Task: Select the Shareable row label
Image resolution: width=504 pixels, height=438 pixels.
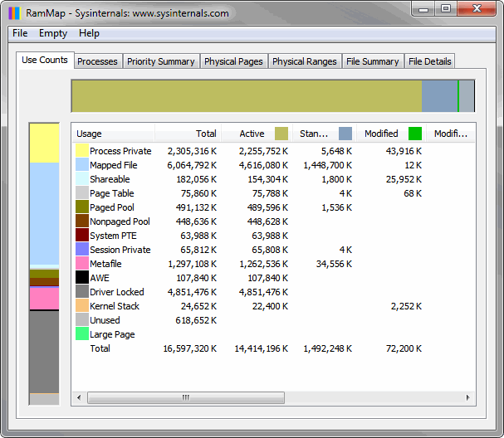Action: pos(110,179)
